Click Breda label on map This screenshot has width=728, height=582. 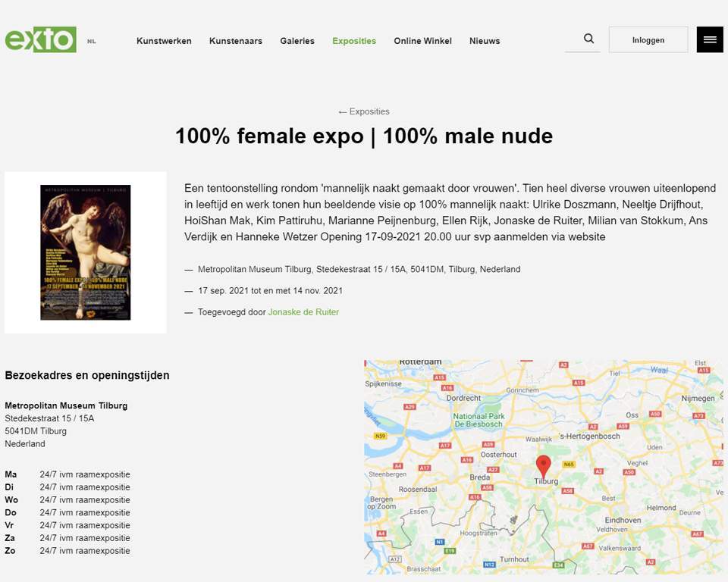click(x=479, y=477)
